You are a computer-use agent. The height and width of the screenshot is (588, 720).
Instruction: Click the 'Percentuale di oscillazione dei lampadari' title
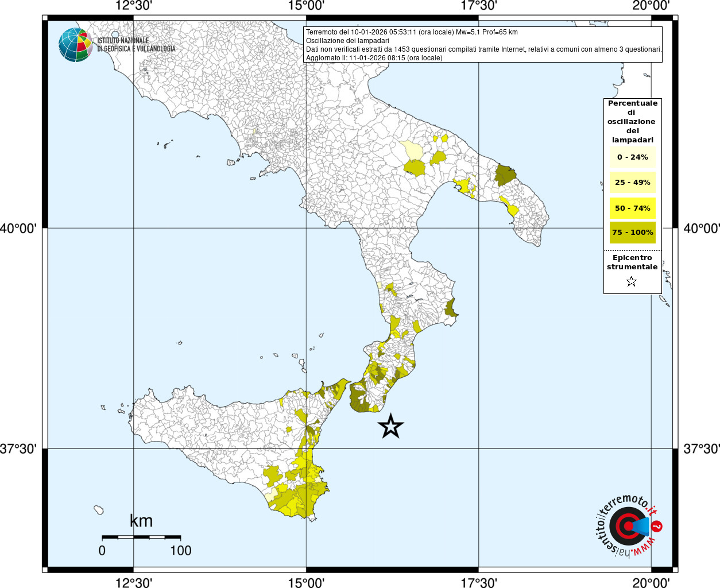[632, 121]
